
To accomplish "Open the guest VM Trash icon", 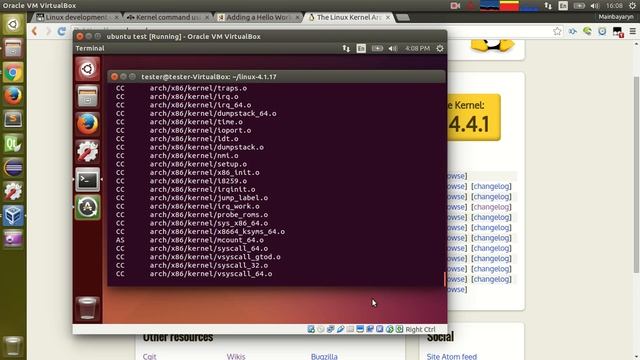I will (x=87, y=308).
